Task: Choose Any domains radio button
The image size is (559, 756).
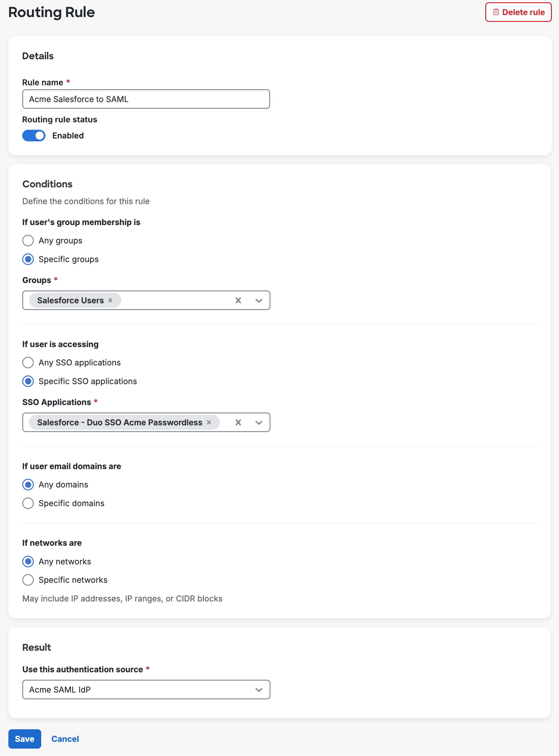Action: tap(28, 484)
